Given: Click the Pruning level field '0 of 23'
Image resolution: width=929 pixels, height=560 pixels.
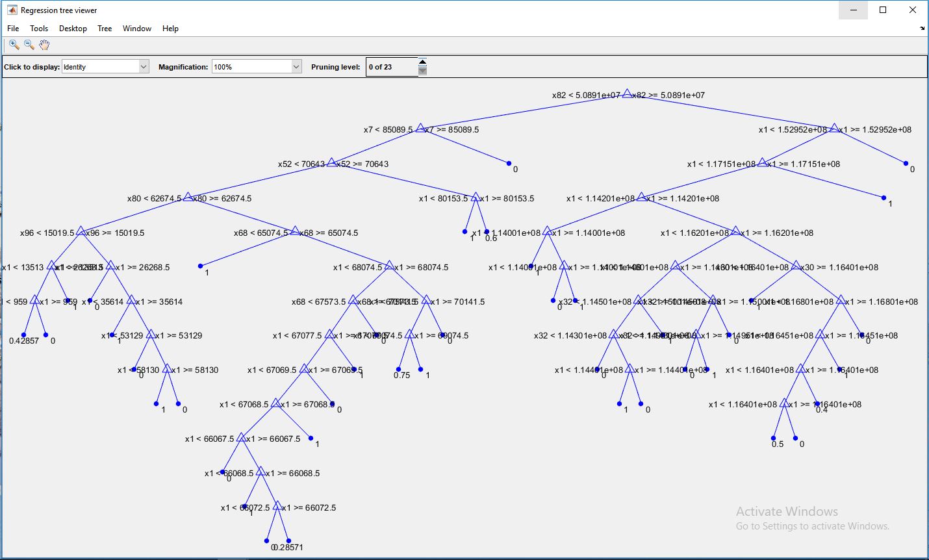Looking at the screenshot, I should coord(392,67).
